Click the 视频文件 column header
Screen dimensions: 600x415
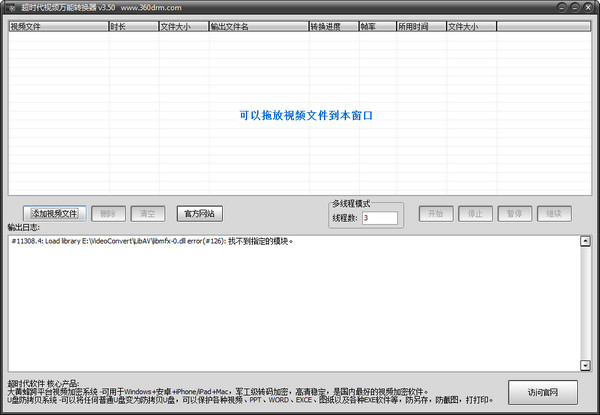(x=57, y=27)
